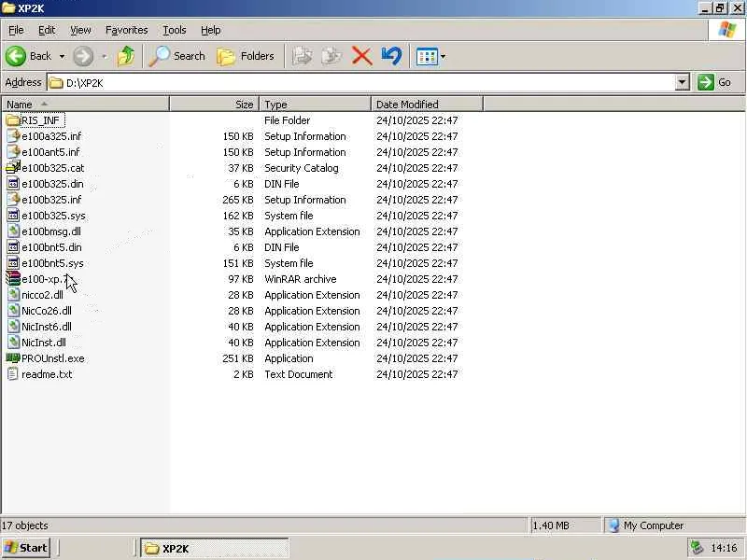The height and width of the screenshot is (560, 747).
Task: Sort by the Date Modified column header
Action: point(428,105)
